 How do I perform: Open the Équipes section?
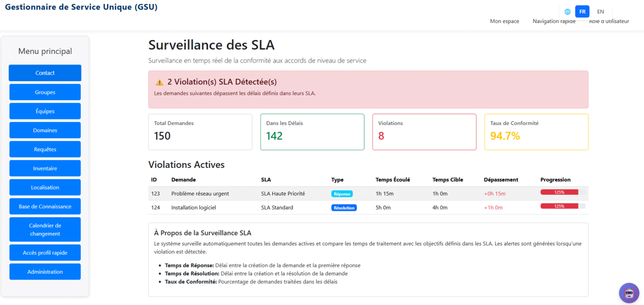[45, 111]
